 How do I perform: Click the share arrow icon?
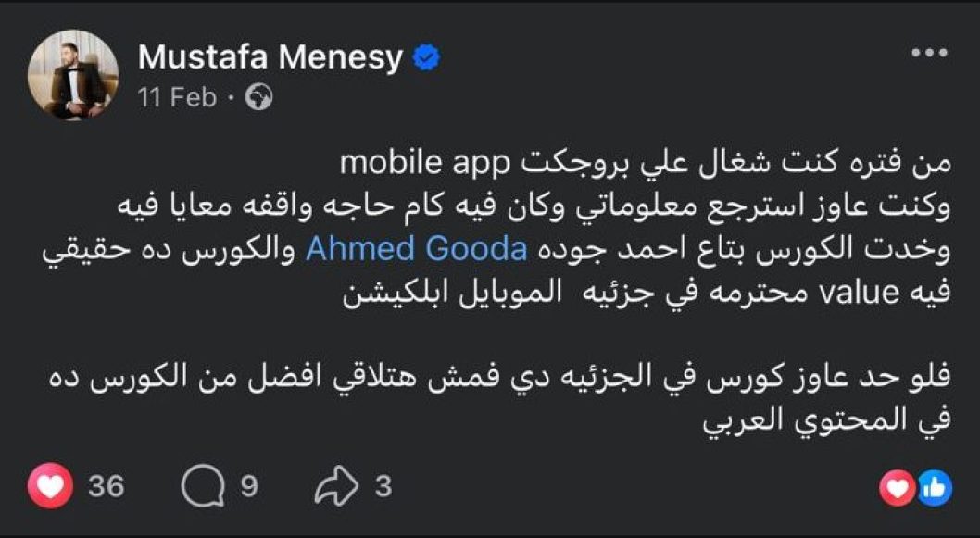(336, 487)
